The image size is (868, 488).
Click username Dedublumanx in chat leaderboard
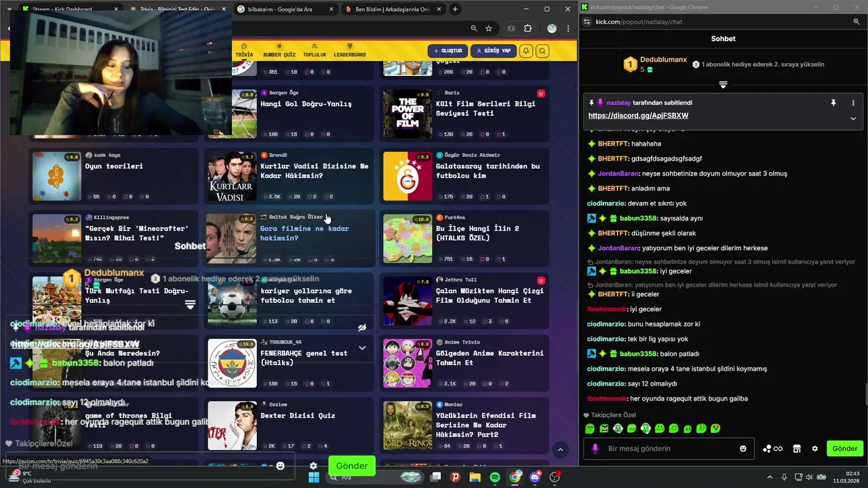[663, 60]
